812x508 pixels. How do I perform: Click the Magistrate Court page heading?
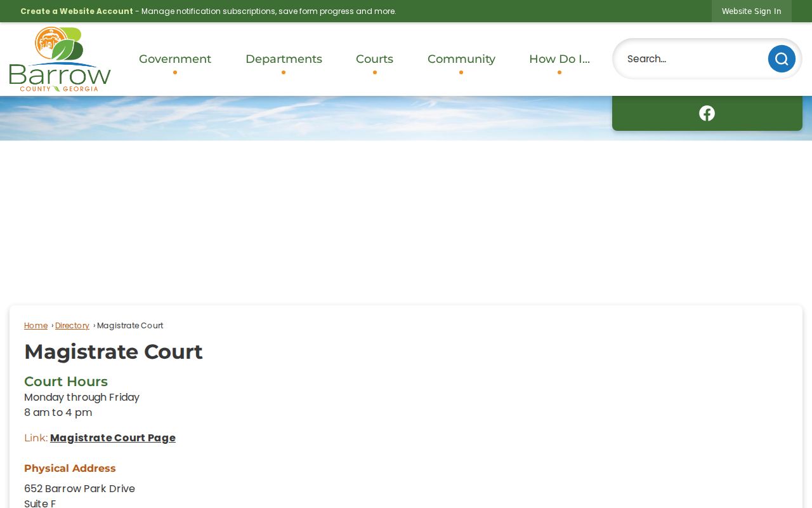pos(114,352)
